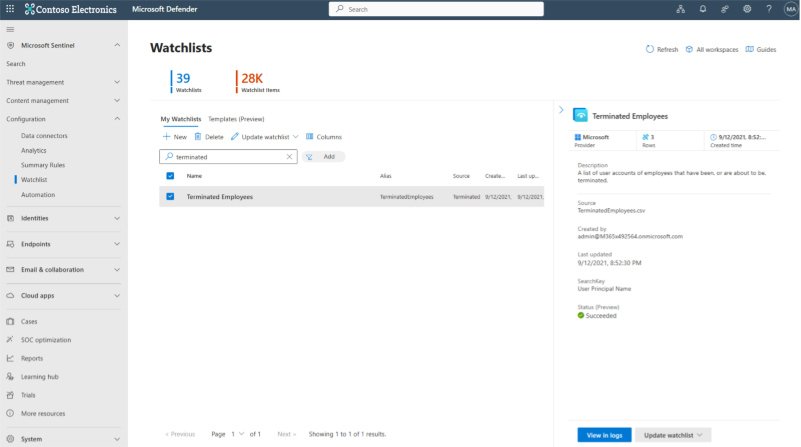Image resolution: width=801 pixels, height=447 pixels.
Task: Click the Alias column header
Action: pos(386,176)
